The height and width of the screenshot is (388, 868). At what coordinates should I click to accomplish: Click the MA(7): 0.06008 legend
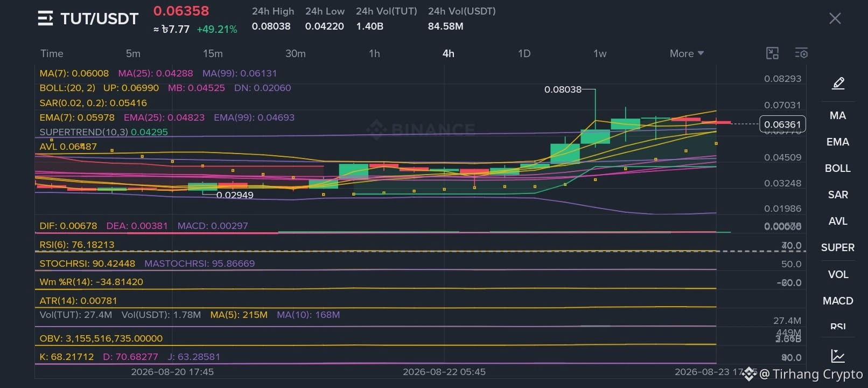[x=74, y=73]
